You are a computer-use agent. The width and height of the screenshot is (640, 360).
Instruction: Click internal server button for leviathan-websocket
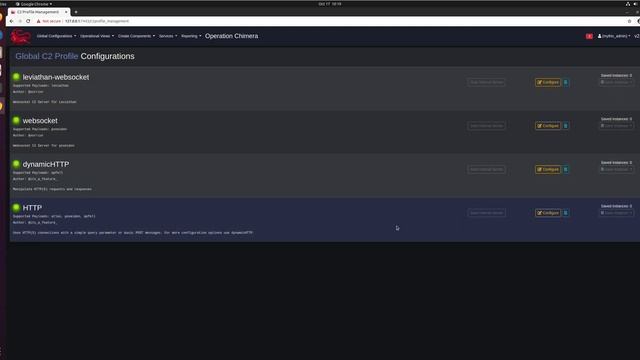pos(486,82)
